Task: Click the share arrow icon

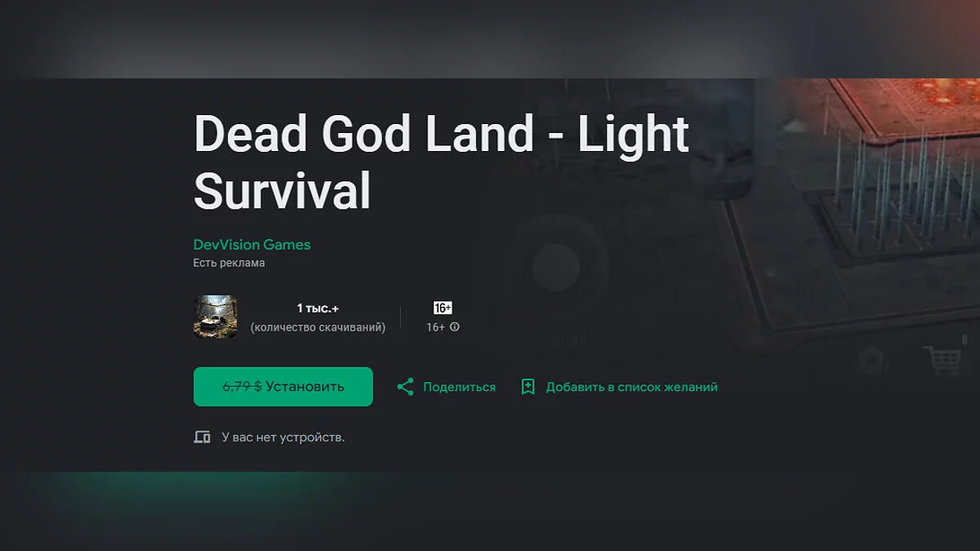Action: [x=405, y=387]
